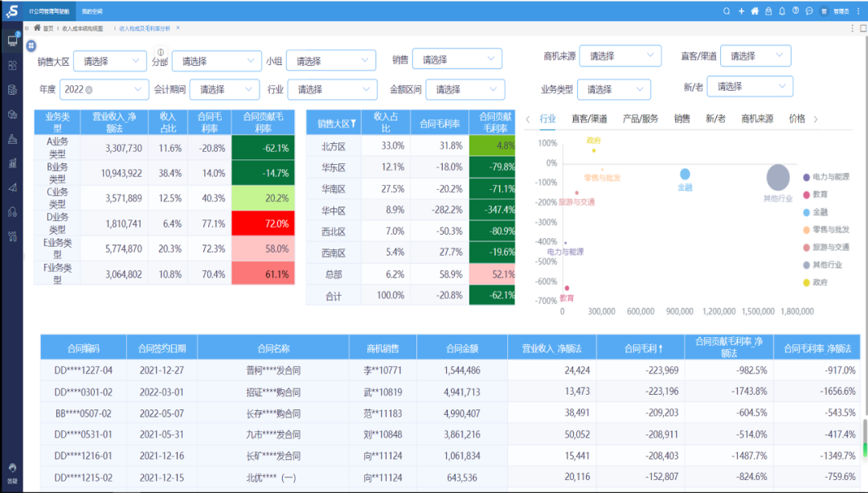Toggle 教育 legend item

pos(816,195)
